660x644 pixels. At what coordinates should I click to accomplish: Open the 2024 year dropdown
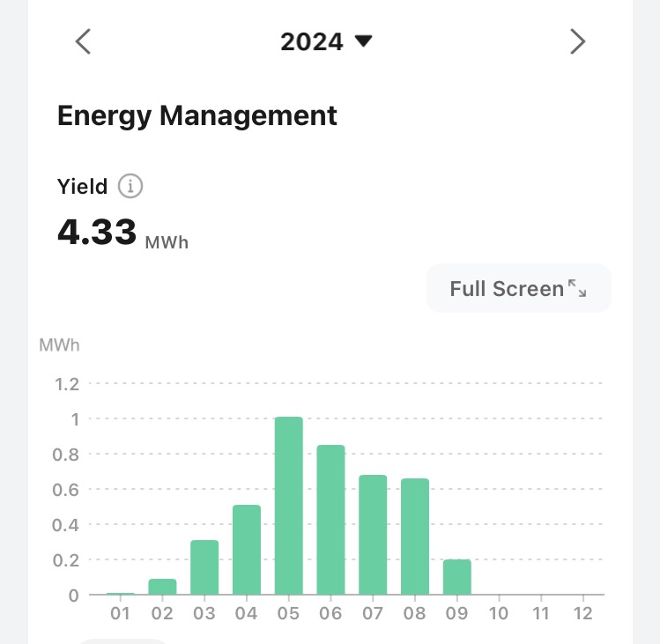tap(326, 41)
